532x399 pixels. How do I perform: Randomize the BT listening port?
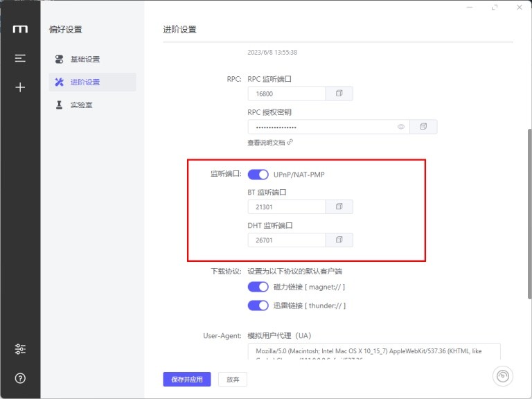pos(339,206)
